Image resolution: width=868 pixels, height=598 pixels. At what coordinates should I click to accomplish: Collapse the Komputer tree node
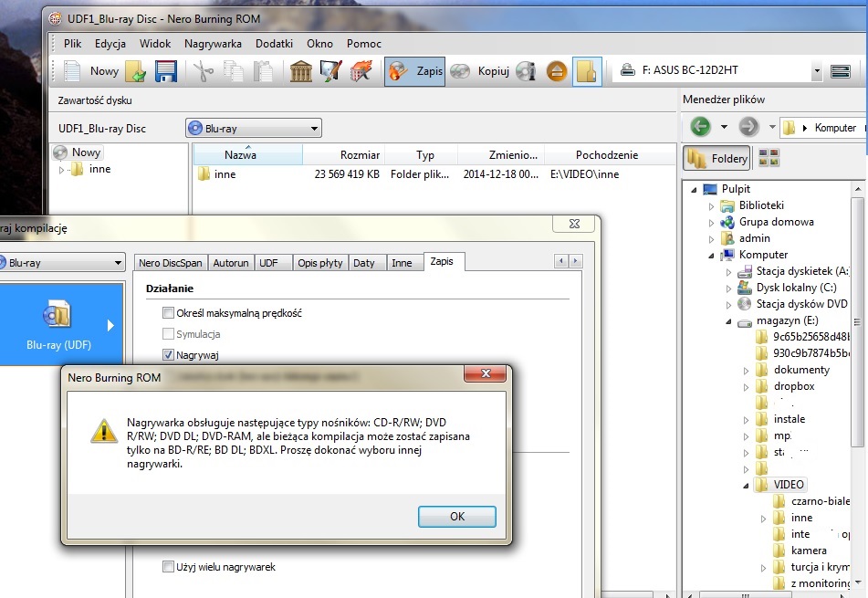tap(711, 256)
